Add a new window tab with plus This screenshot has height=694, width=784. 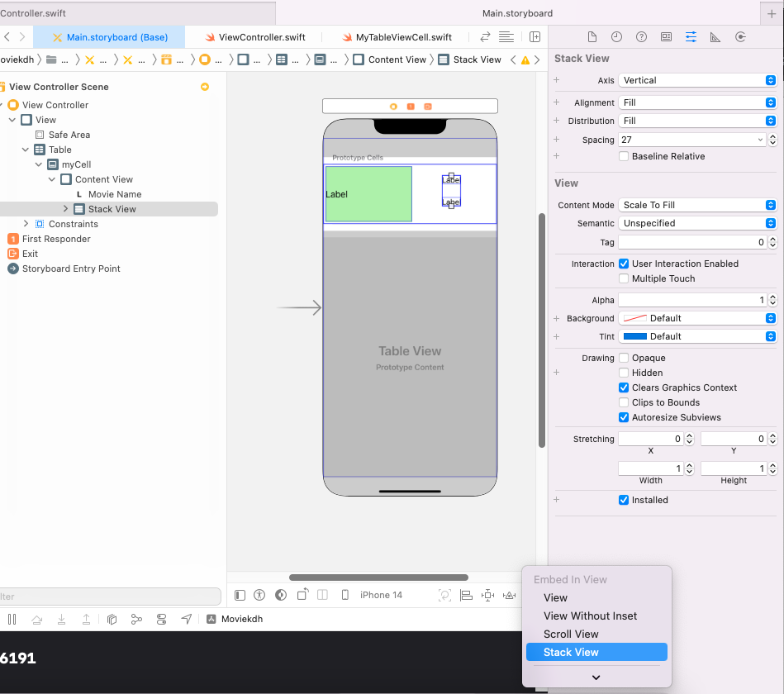pyautogui.click(x=772, y=13)
